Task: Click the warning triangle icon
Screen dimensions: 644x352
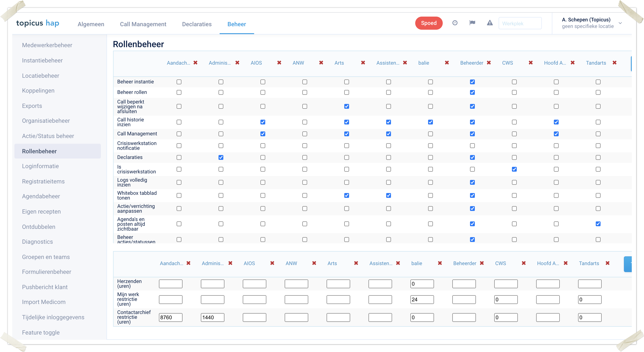Action: click(489, 23)
